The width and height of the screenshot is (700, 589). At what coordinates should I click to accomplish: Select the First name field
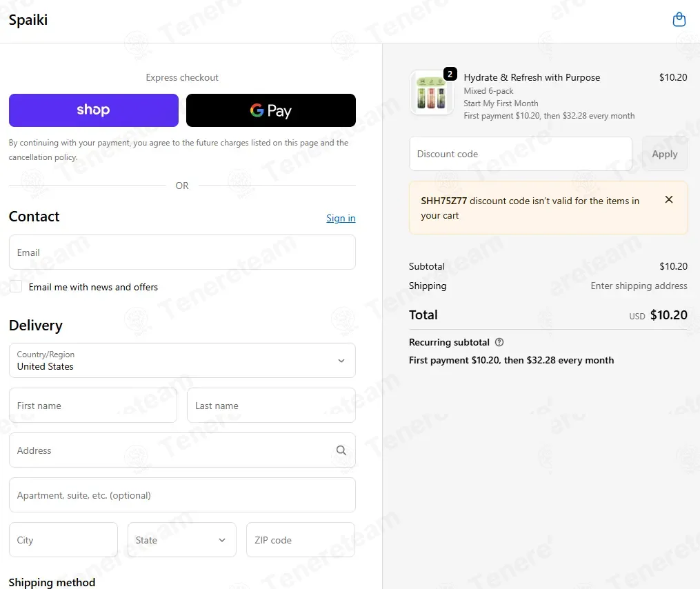tap(93, 406)
